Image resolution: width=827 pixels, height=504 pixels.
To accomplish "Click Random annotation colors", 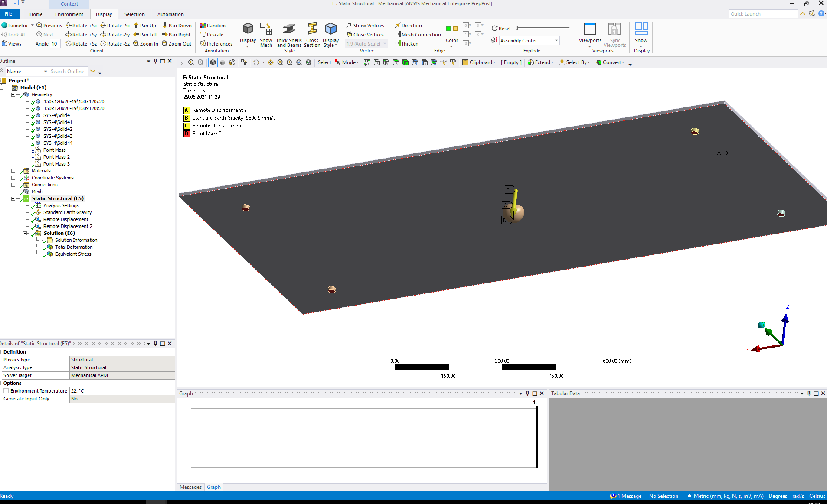I will [212, 26].
